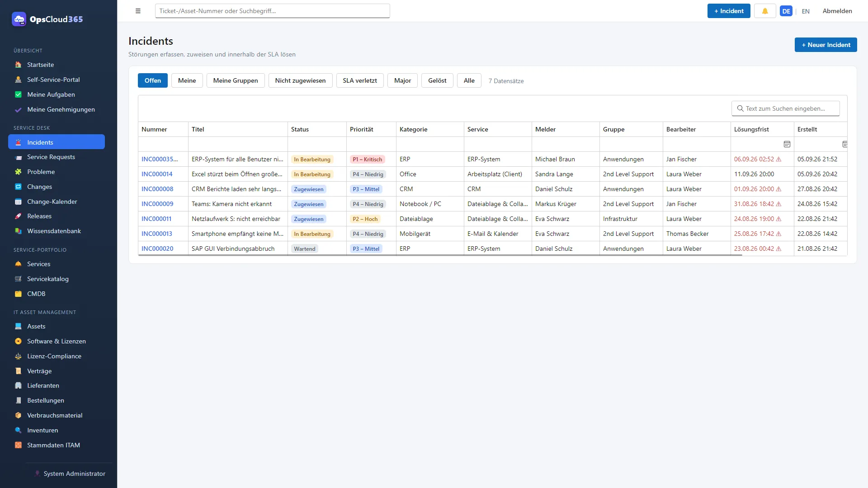Toggle the hamburger sidebar menu
Image resolution: width=868 pixels, height=488 pixels.
coord(138,11)
